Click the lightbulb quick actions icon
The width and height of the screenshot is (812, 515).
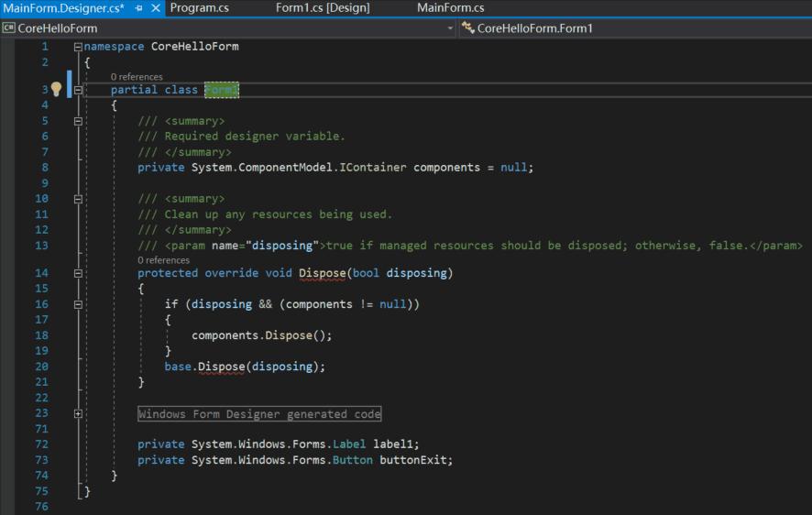(x=56, y=90)
